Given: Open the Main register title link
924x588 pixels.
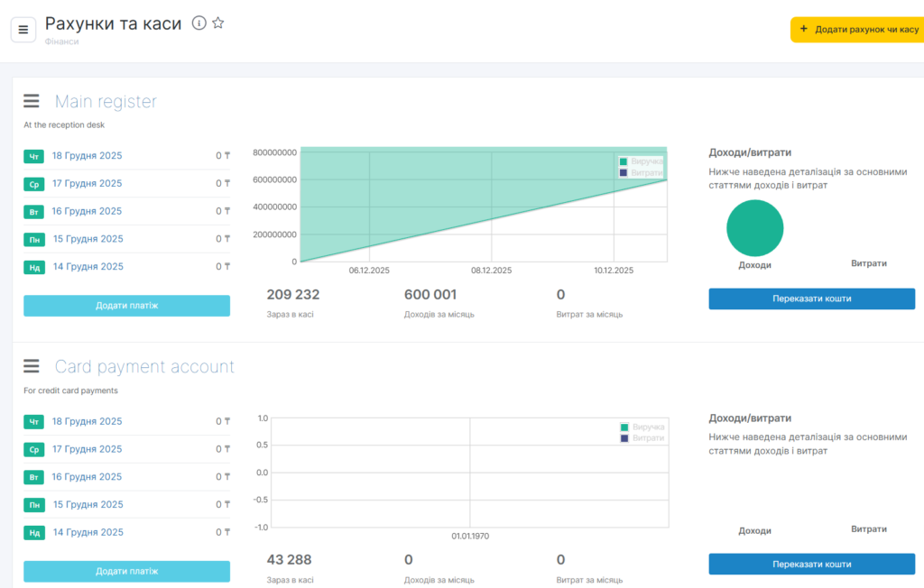Looking at the screenshot, I should (106, 102).
